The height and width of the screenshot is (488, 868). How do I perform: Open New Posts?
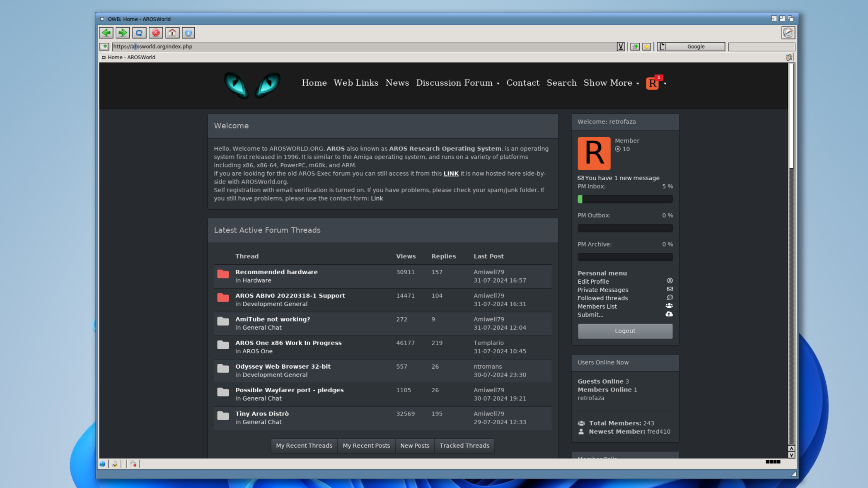pos(414,445)
